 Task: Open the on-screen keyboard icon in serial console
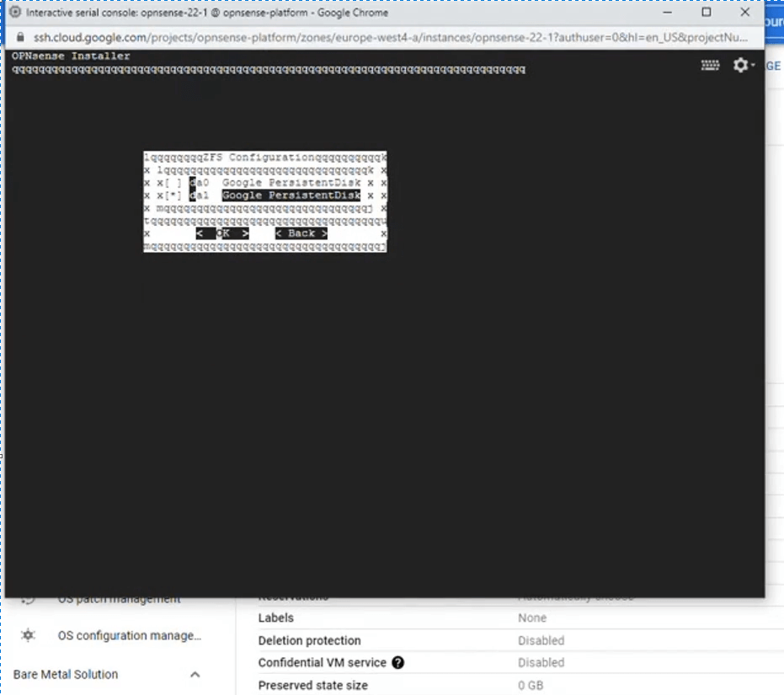pyautogui.click(x=710, y=65)
